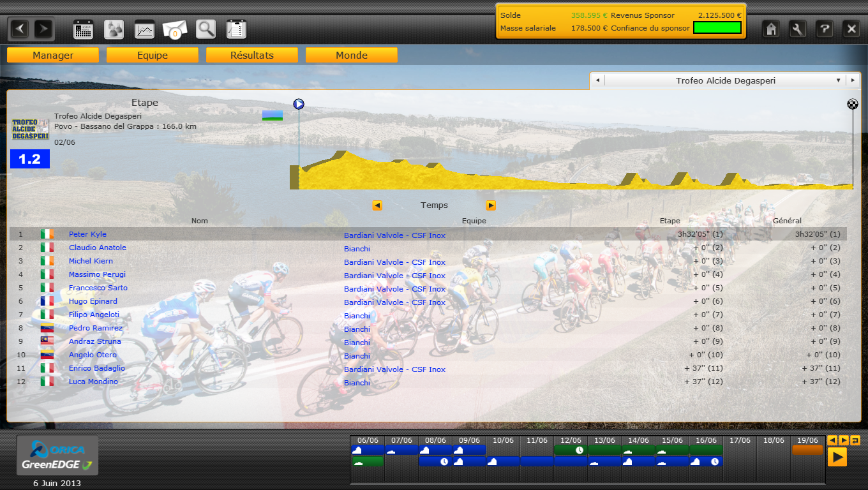The height and width of the screenshot is (490, 868).
Task: Open Bianchi team link in Claudio Anatole row
Action: pyautogui.click(x=357, y=249)
